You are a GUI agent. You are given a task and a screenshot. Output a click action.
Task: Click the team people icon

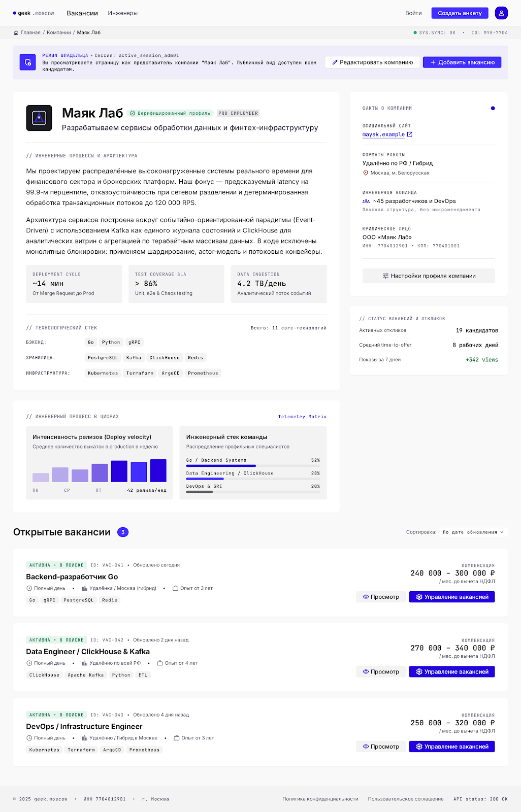tap(366, 201)
